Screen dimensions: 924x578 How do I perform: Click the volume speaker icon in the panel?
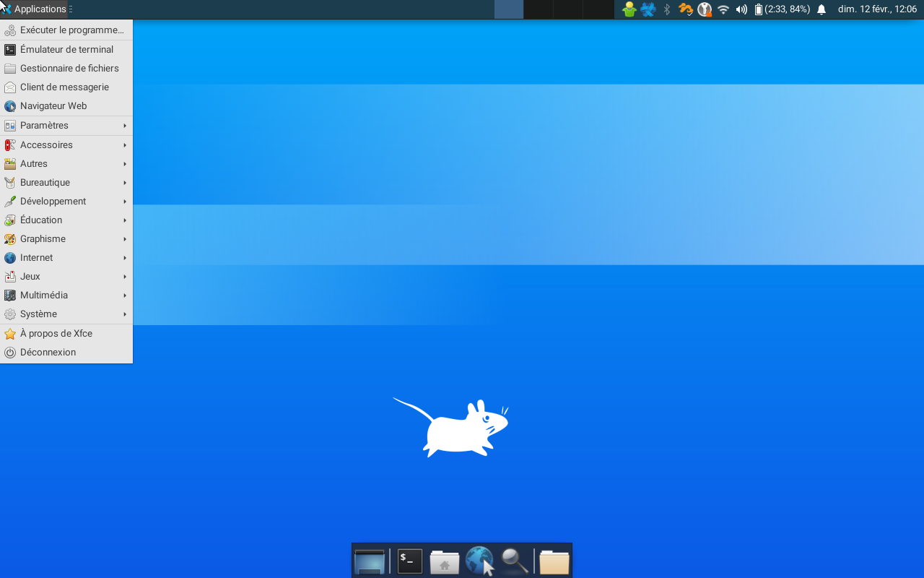click(x=741, y=9)
